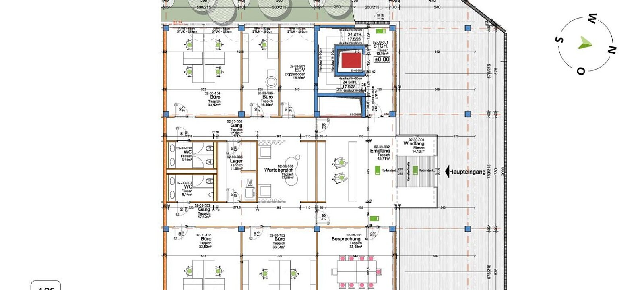This screenshot has height=290, width=644.
Task: Click the ±0,00 level marker box
Action: (x=382, y=59)
